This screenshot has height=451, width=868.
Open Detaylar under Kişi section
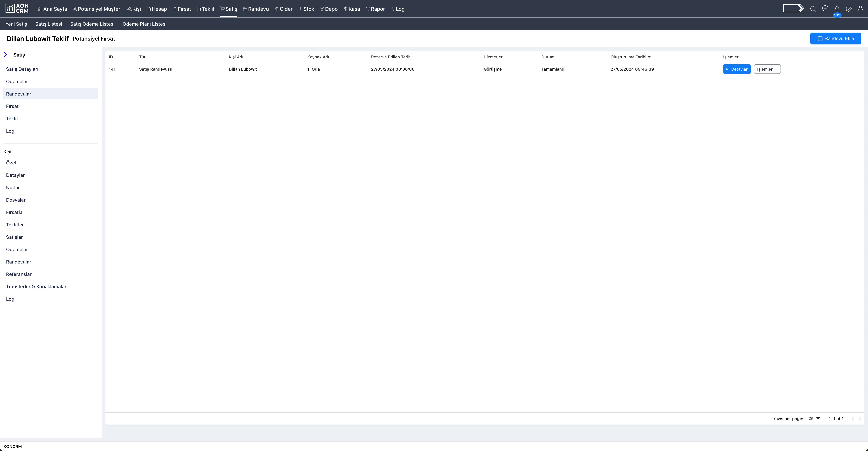click(x=15, y=175)
